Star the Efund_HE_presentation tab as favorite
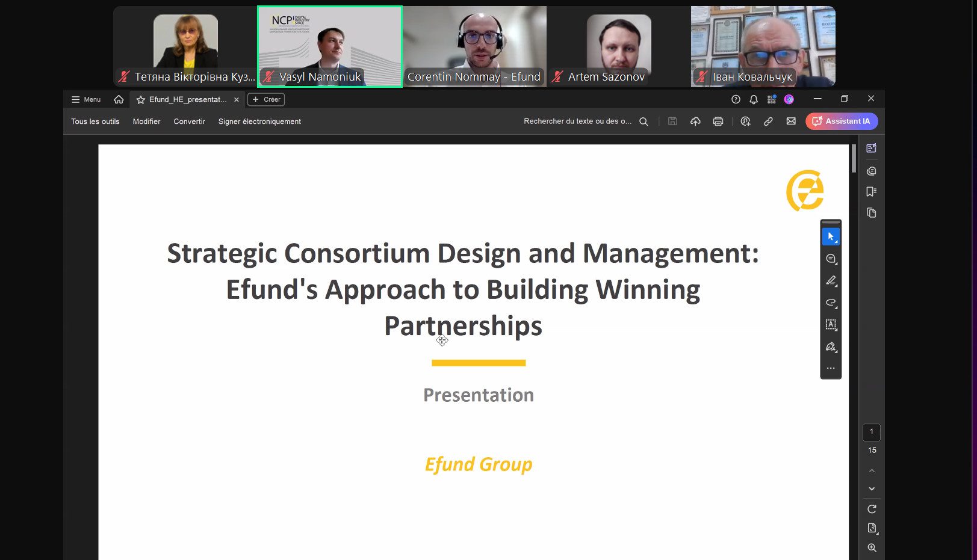This screenshot has width=977, height=560. [x=141, y=100]
